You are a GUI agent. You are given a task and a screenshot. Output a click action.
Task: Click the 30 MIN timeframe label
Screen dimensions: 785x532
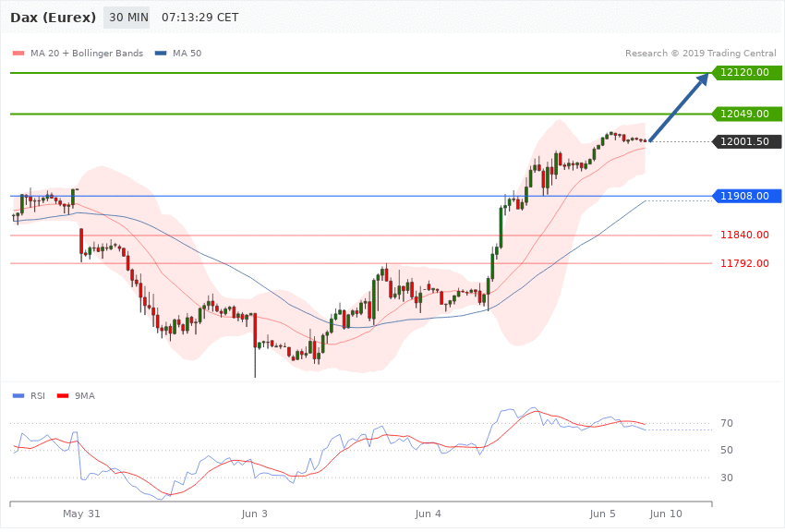point(127,18)
